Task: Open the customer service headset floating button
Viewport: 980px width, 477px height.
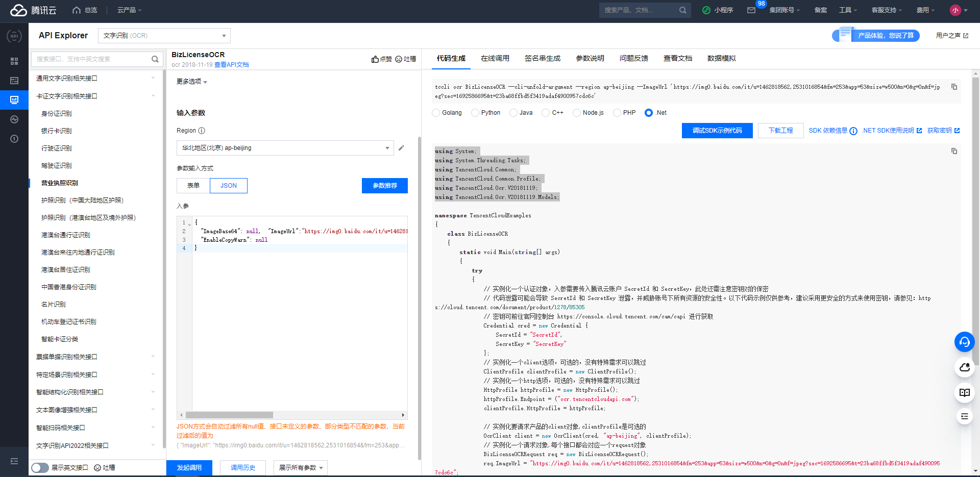Action: [x=965, y=342]
